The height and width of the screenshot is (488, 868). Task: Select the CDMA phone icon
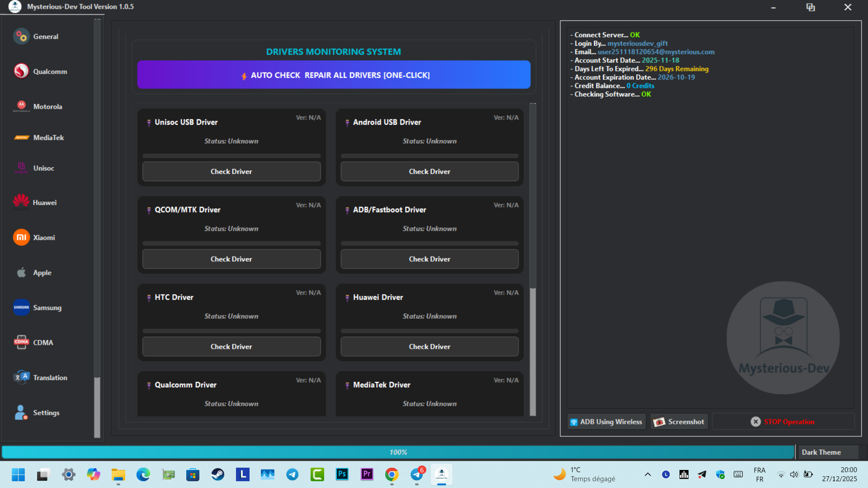click(21, 342)
